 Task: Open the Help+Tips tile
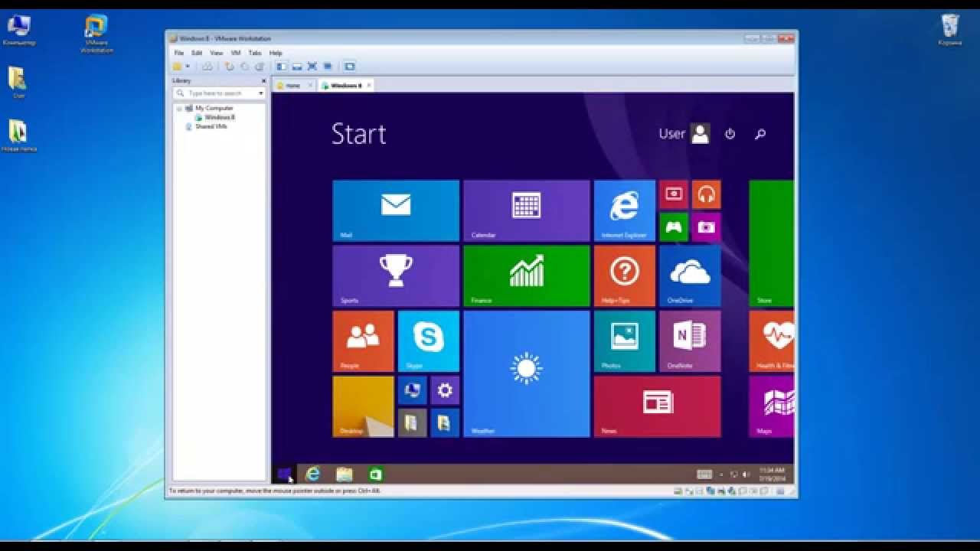pyautogui.click(x=625, y=275)
